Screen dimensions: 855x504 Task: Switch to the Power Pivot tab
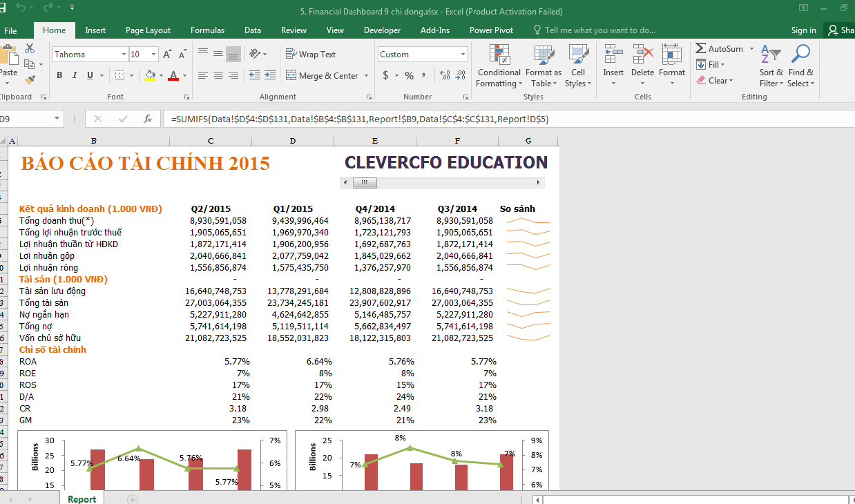pos(491,30)
